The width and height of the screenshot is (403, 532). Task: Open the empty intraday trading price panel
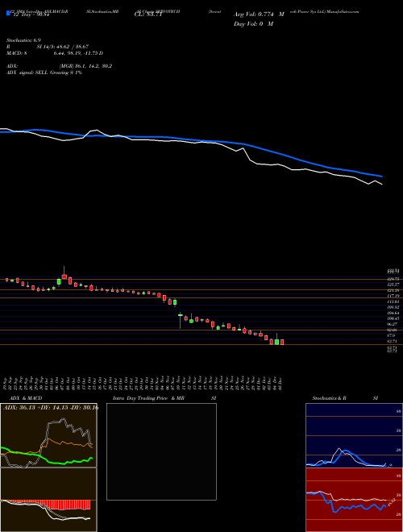coord(161,451)
